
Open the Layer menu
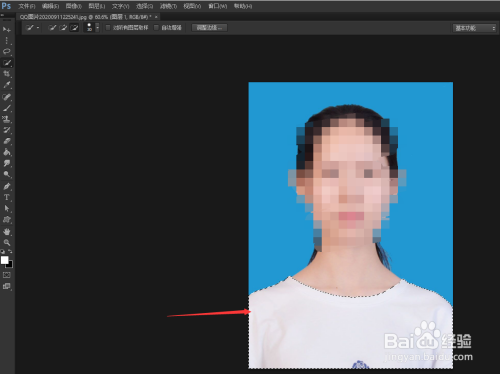click(97, 6)
